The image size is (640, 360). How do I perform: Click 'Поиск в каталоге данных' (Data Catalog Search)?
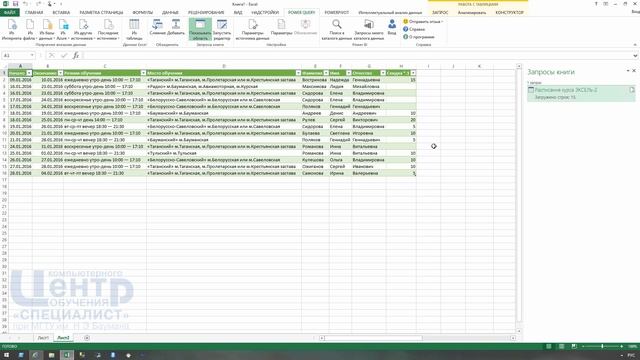point(336,29)
